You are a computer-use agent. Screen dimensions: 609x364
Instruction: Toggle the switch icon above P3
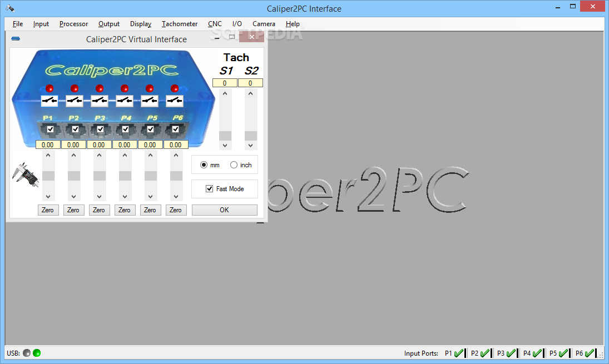click(x=100, y=101)
